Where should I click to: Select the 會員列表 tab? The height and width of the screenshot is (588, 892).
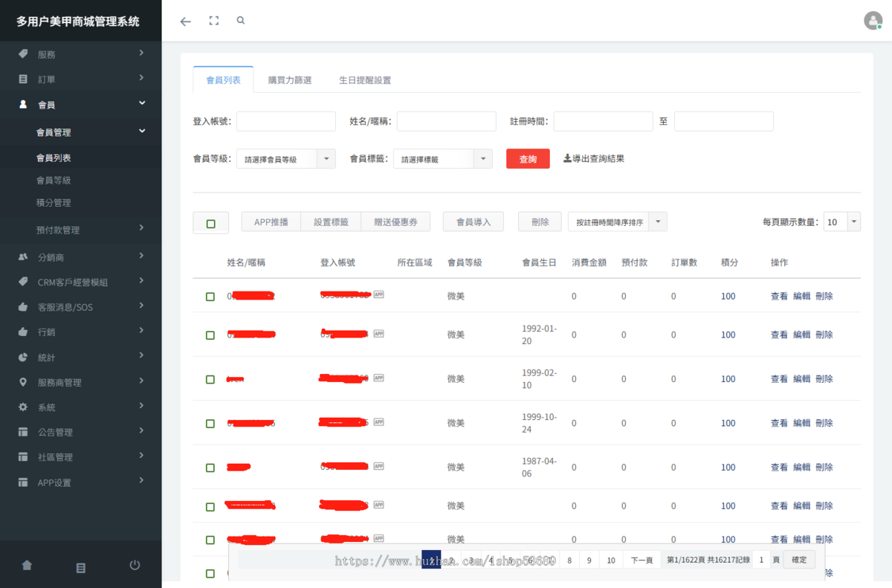223,80
